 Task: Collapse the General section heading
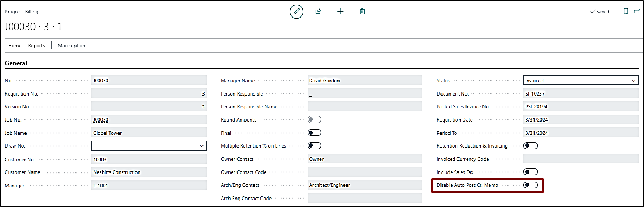pyautogui.click(x=16, y=63)
